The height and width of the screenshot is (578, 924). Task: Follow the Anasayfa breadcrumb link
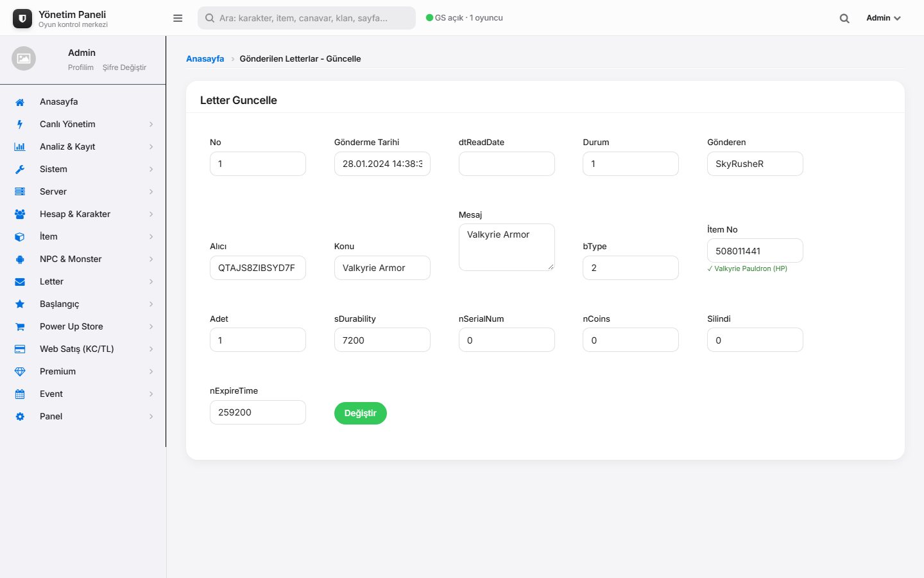point(205,58)
